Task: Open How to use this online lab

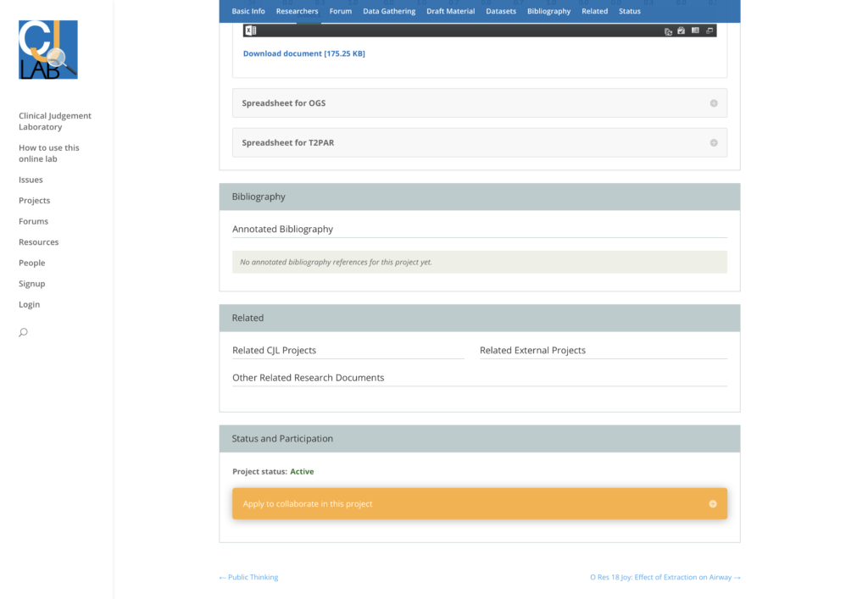Action: click(48, 153)
